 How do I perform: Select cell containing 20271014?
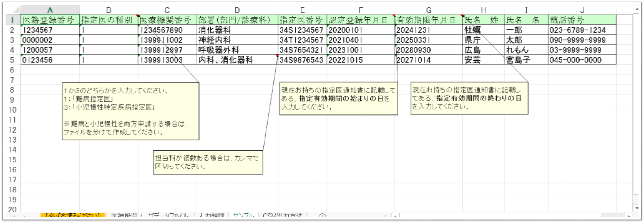coord(428,60)
